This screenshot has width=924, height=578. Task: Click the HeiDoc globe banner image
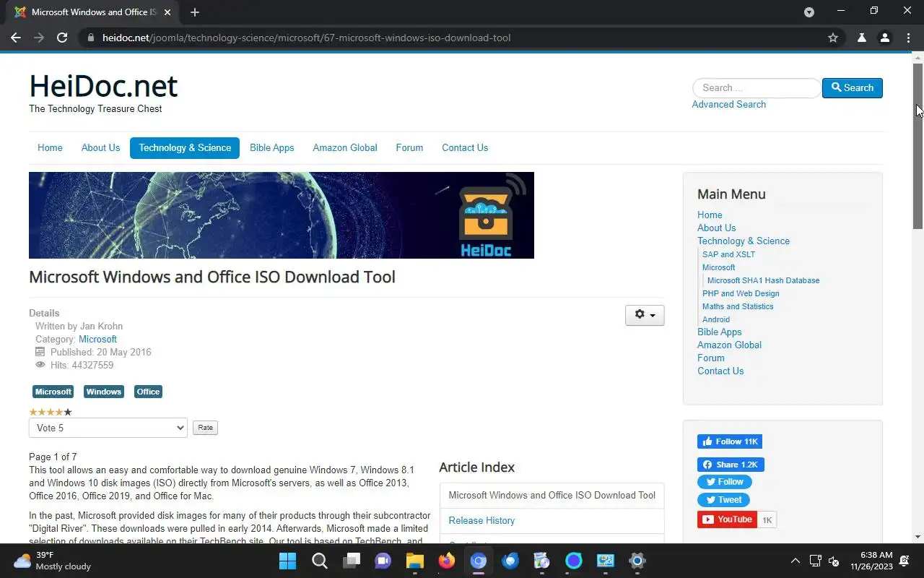[282, 215]
